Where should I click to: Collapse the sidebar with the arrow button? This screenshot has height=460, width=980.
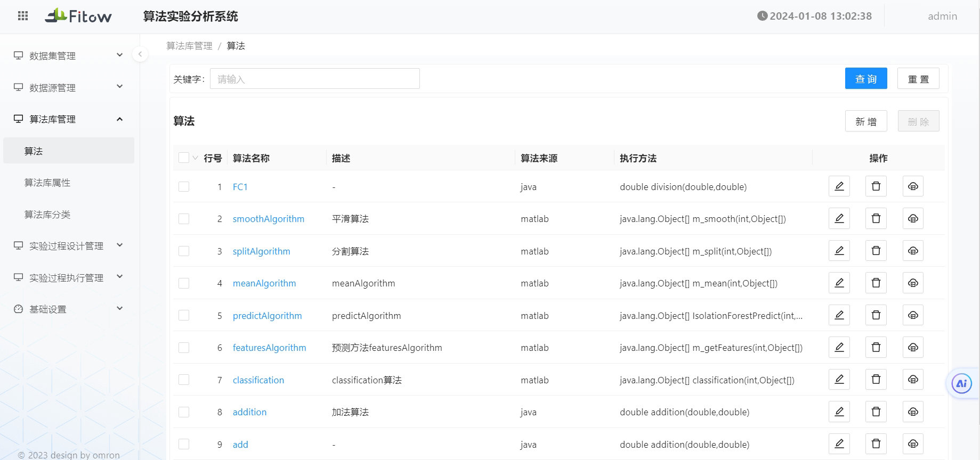140,54
